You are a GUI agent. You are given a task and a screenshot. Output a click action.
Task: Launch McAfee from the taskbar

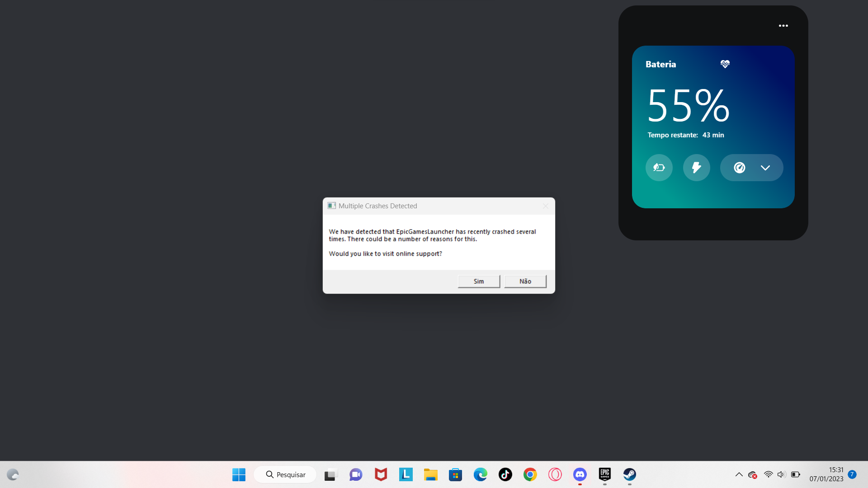(381, 474)
